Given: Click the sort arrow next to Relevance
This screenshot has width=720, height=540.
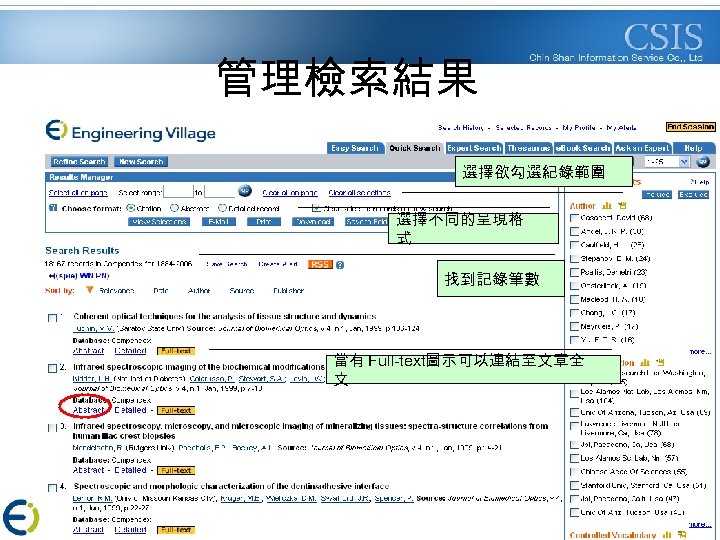Looking at the screenshot, I should [x=90, y=290].
